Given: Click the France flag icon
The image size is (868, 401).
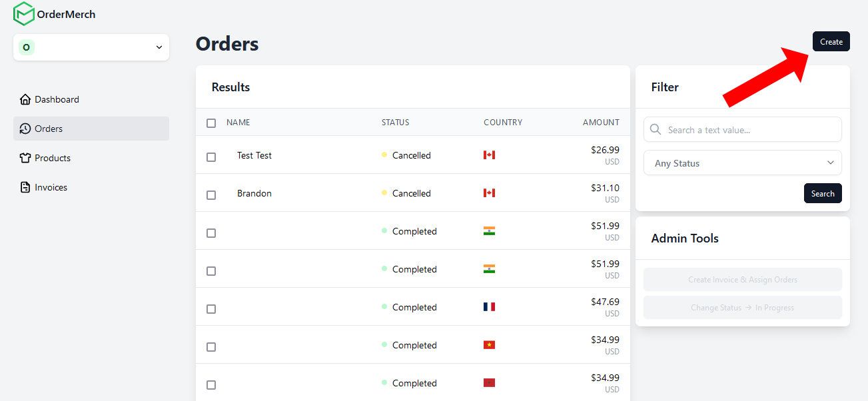Looking at the screenshot, I should pos(489,307).
